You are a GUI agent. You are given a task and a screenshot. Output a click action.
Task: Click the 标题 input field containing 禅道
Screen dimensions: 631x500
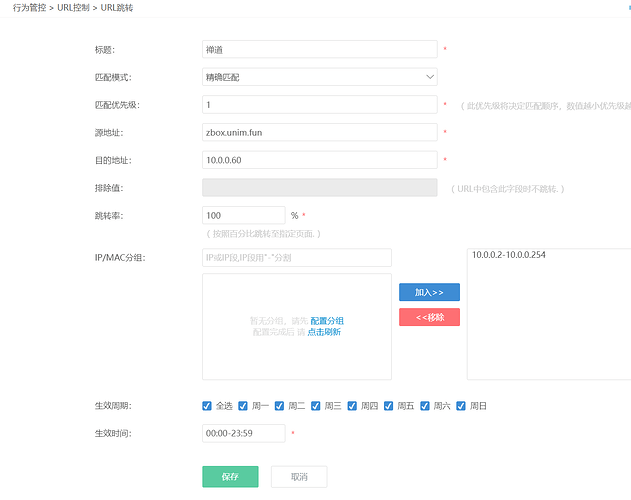pos(320,49)
